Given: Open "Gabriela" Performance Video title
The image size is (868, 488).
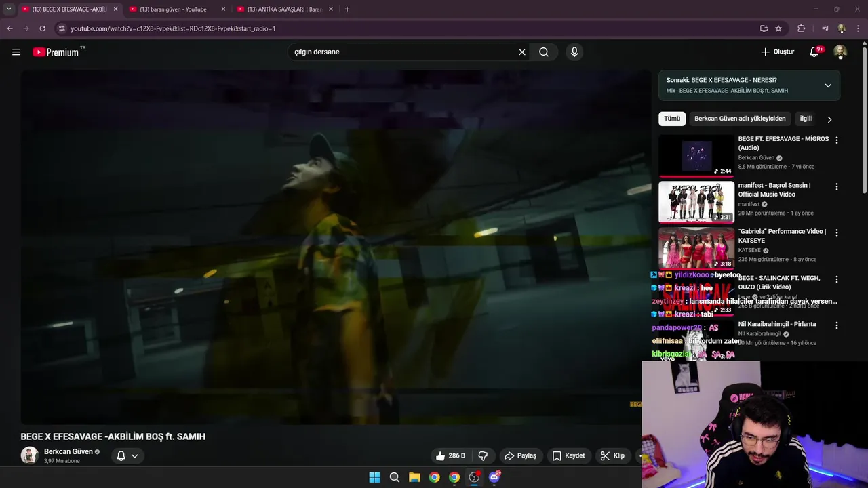Looking at the screenshot, I should 782,236.
